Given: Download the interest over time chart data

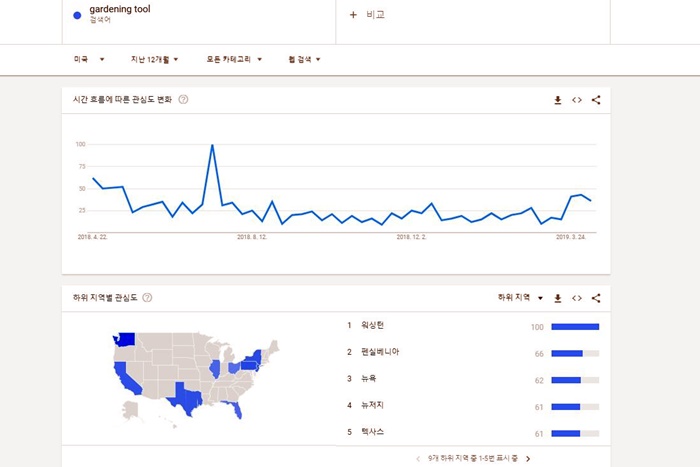Looking at the screenshot, I should 558,100.
